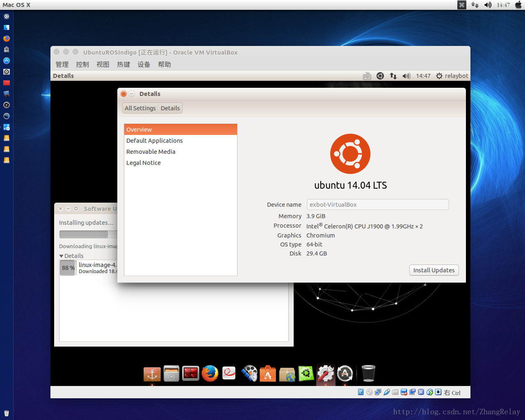Click the '29.4 GB' disk value
525x420 pixels.
pyautogui.click(x=317, y=253)
